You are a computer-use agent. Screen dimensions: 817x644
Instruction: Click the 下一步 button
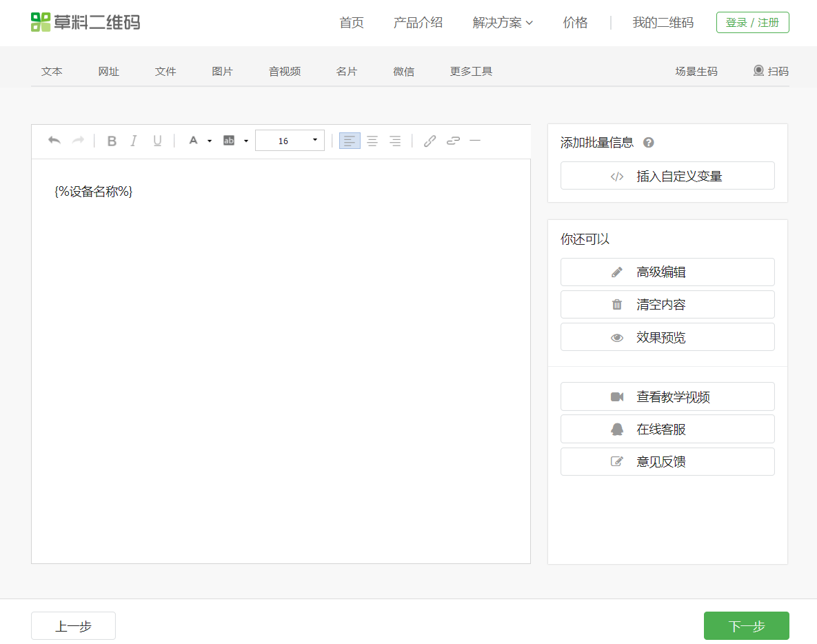746,626
